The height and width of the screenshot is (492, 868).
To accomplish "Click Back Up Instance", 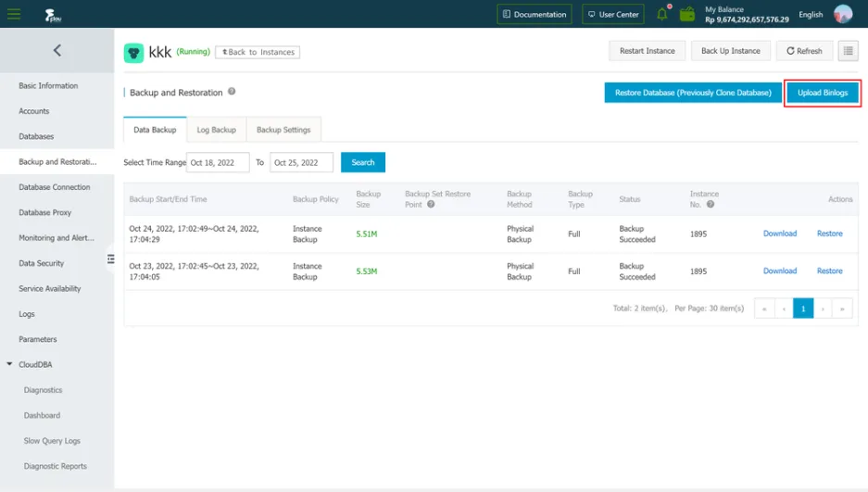I will [731, 51].
